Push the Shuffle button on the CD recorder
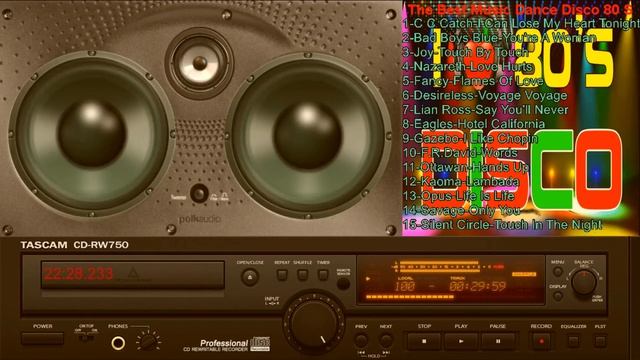Image resolution: width=640 pixels, height=360 pixels. (x=302, y=275)
